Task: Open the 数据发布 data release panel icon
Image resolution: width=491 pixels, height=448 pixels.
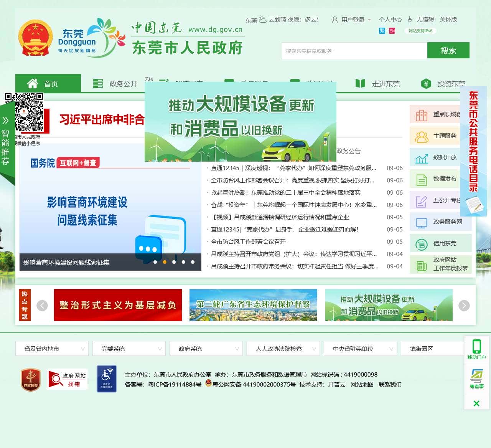Action: (x=421, y=179)
